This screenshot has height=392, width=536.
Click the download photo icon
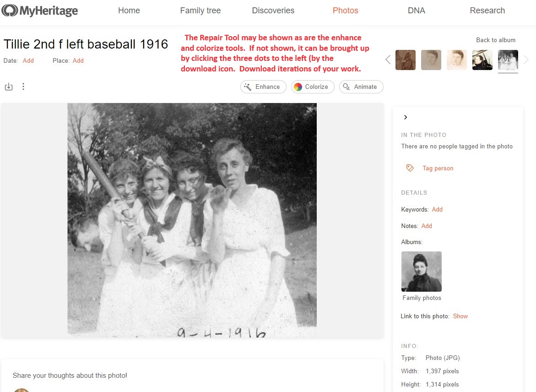[x=9, y=87]
